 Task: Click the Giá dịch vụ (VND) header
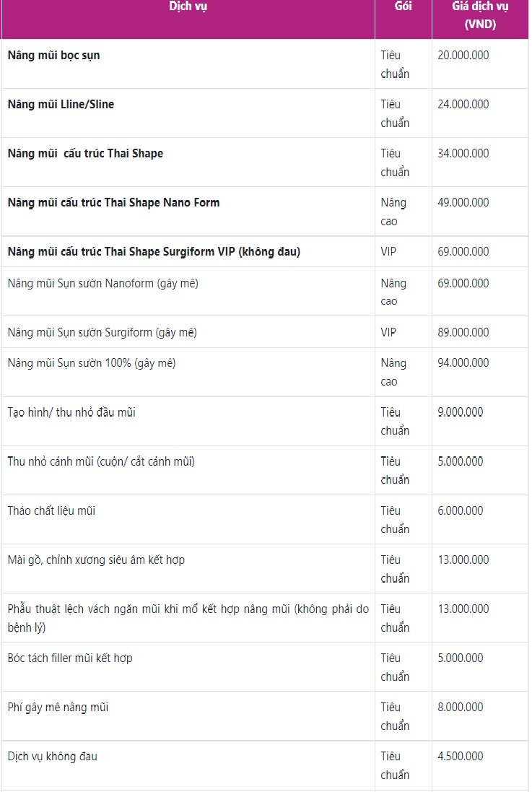(480, 15)
